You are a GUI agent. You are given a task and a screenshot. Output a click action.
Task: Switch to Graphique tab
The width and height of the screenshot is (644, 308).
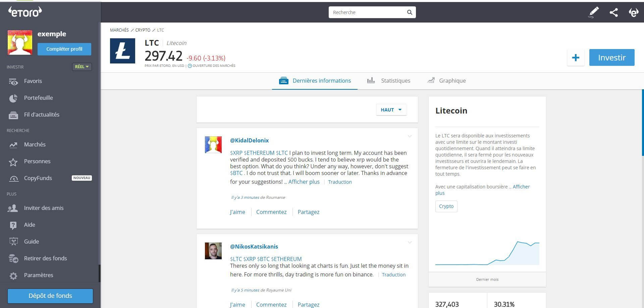pyautogui.click(x=446, y=81)
